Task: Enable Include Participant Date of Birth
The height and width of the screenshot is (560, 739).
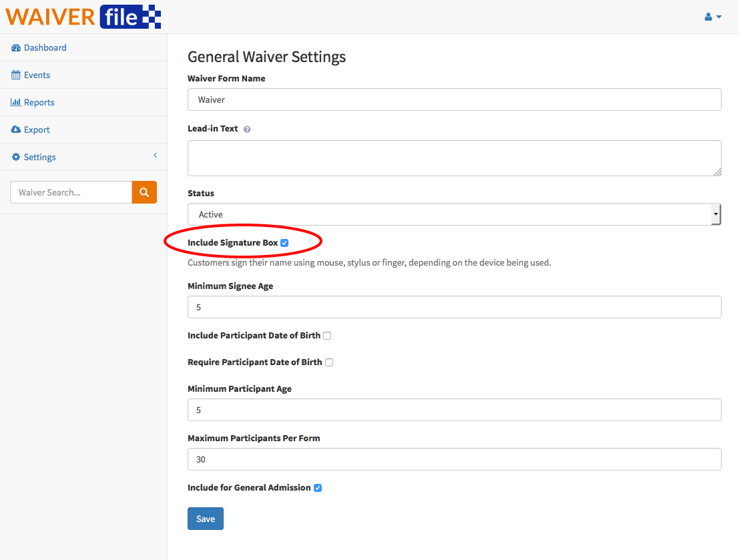Action: (x=326, y=335)
